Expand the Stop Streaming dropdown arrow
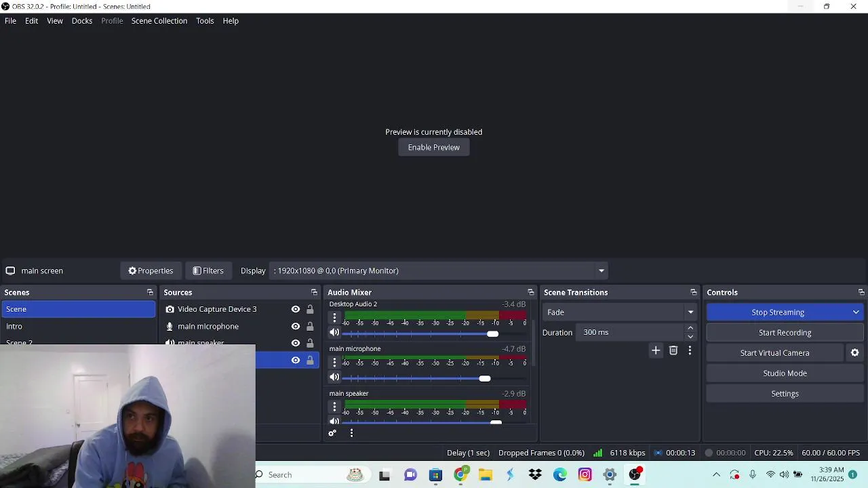This screenshot has width=868, height=488. point(856,312)
